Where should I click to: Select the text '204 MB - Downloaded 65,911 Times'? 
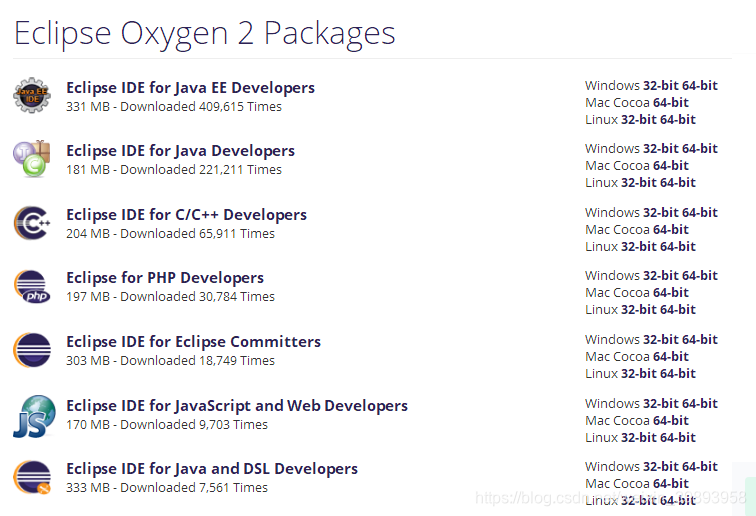click(170, 233)
